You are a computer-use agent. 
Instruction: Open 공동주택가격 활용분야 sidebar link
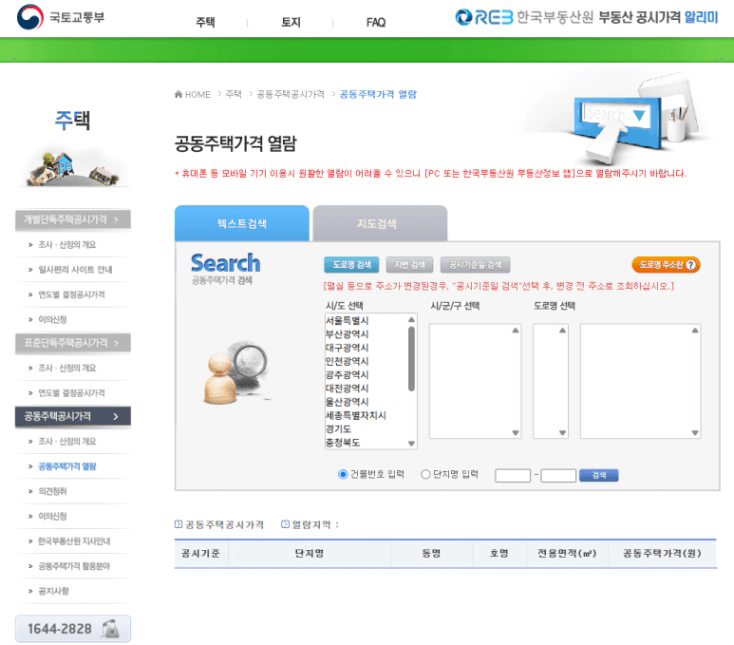click(74, 566)
